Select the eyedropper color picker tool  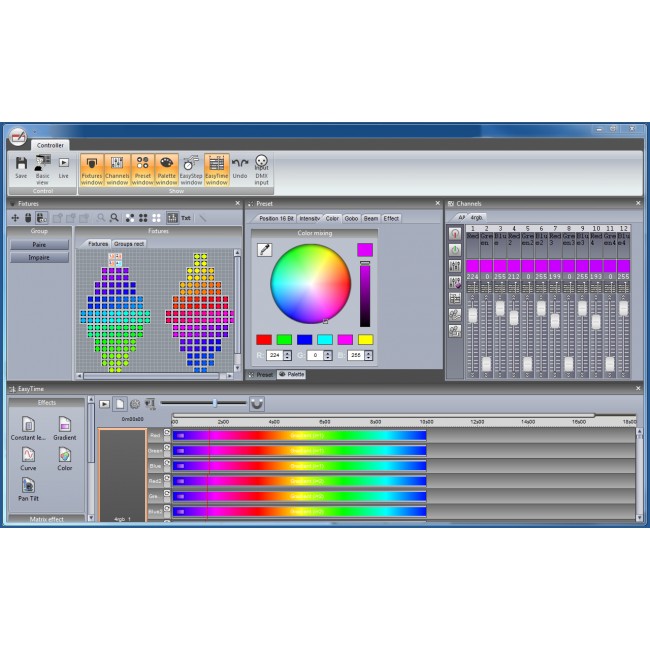click(264, 250)
